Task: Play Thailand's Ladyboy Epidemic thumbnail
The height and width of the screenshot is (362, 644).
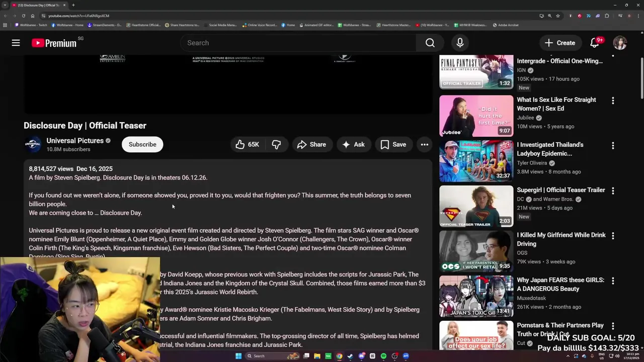Action: [x=476, y=161]
